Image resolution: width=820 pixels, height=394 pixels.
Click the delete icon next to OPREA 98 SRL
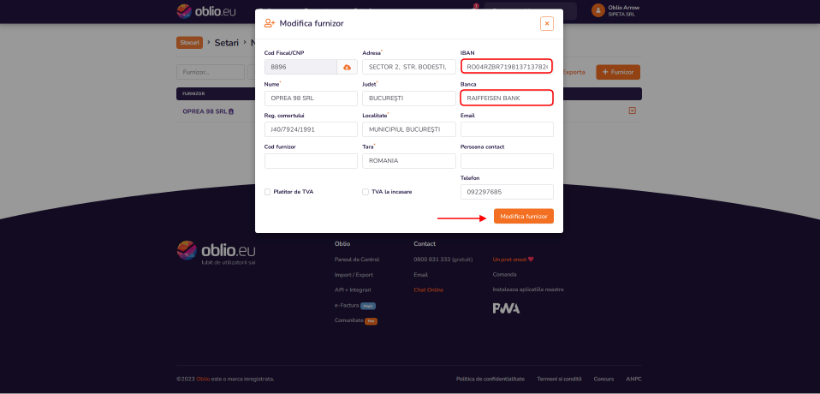coord(231,111)
